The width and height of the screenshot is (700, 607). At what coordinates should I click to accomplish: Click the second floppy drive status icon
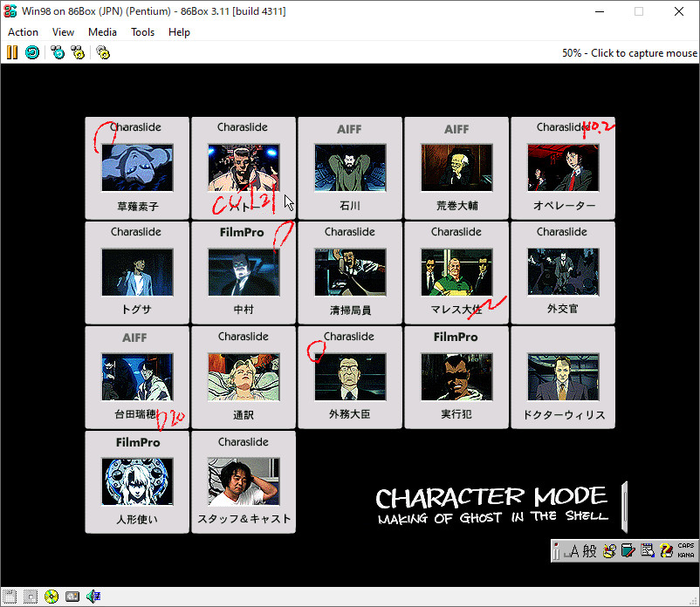(x=31, y=597)
